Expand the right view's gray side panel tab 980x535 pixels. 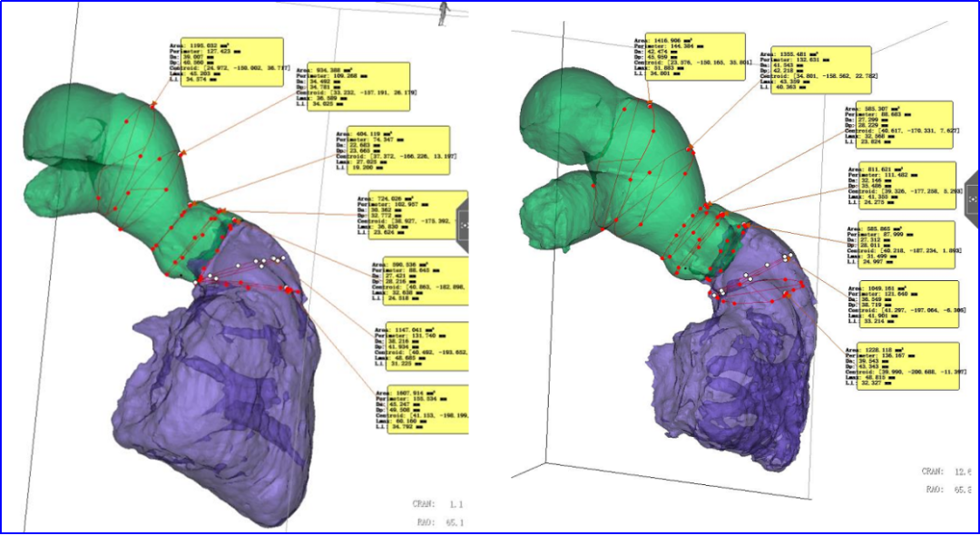click(972, 194)
